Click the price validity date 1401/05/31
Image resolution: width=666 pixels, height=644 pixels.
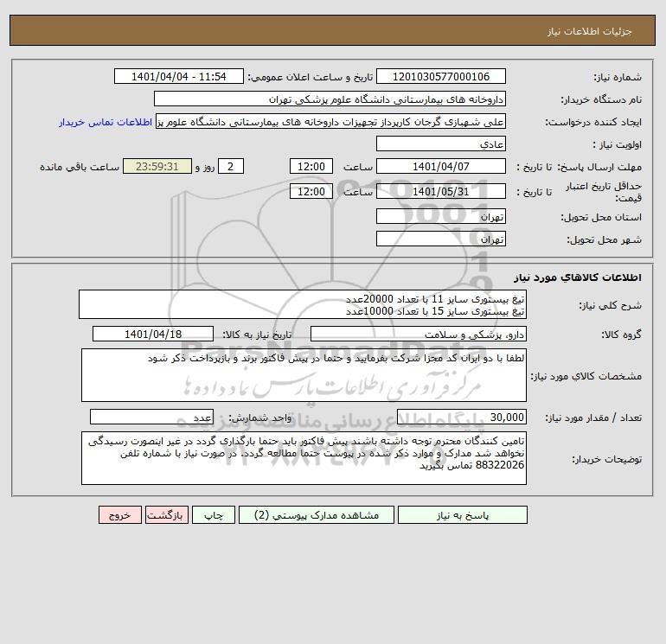(441, 191)
